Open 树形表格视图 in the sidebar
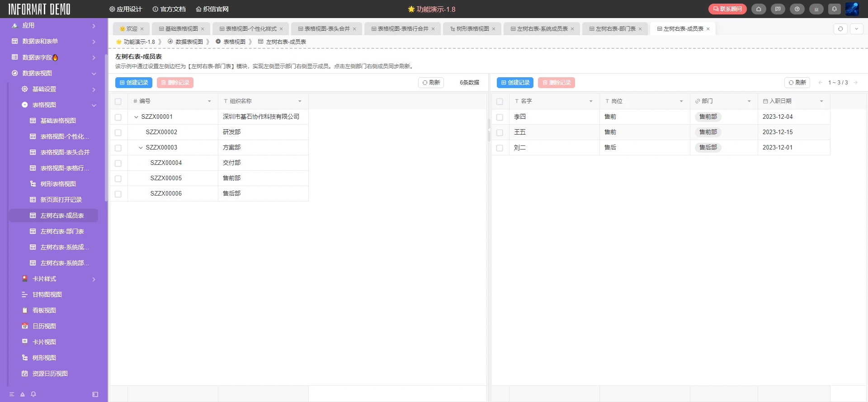Screen dimensions: 868x402 [x=58, y=184]
